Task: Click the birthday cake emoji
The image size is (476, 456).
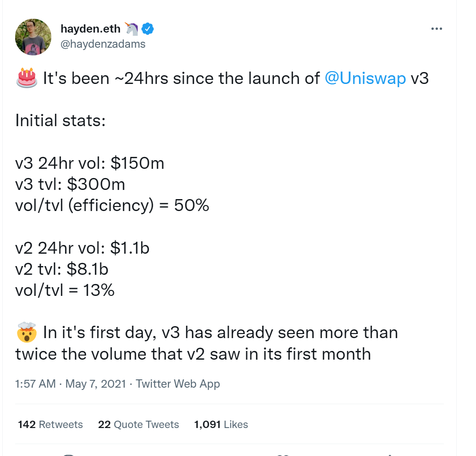Action: coord(26,78)
